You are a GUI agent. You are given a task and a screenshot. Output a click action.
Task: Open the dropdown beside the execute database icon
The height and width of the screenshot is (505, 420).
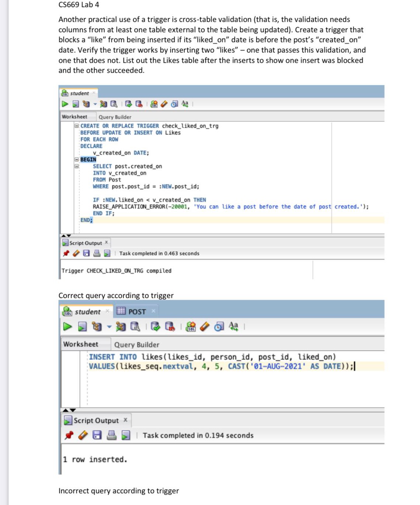(x=95, y=104)
